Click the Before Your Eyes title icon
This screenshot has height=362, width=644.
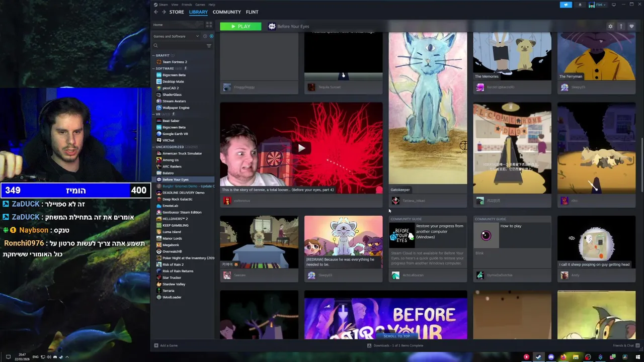click(x=272, y=26)
